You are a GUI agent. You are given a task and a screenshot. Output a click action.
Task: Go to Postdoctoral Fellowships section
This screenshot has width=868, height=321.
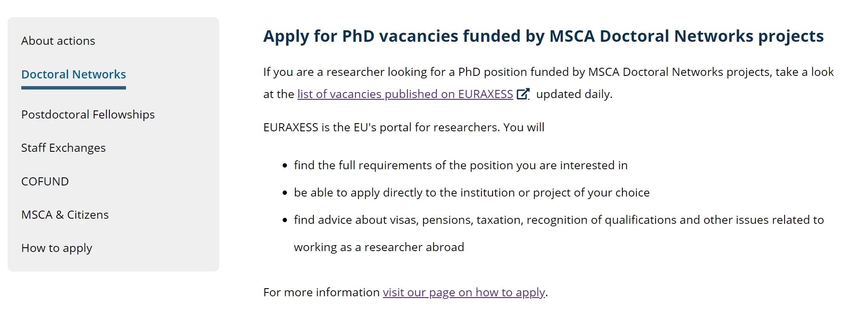(x=88, y=115)
